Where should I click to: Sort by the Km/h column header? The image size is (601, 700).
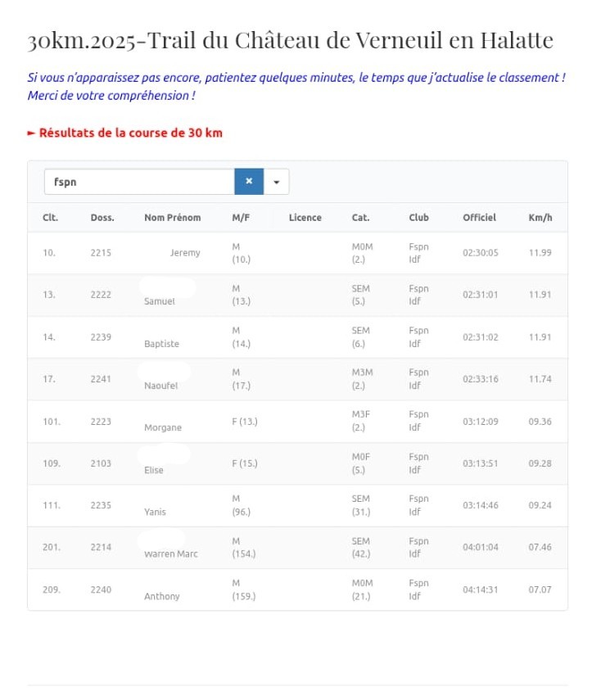pos(540,218)
